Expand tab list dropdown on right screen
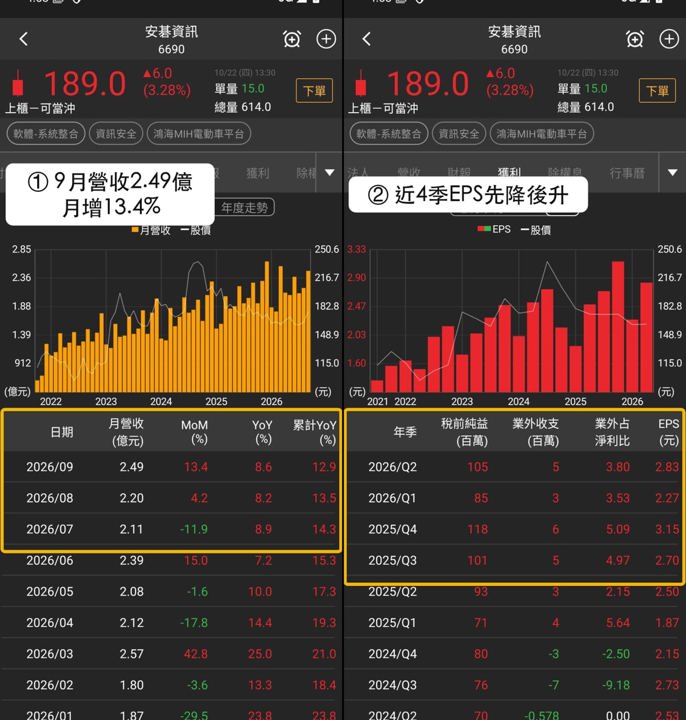686x720 pixels. pos(672,173)
